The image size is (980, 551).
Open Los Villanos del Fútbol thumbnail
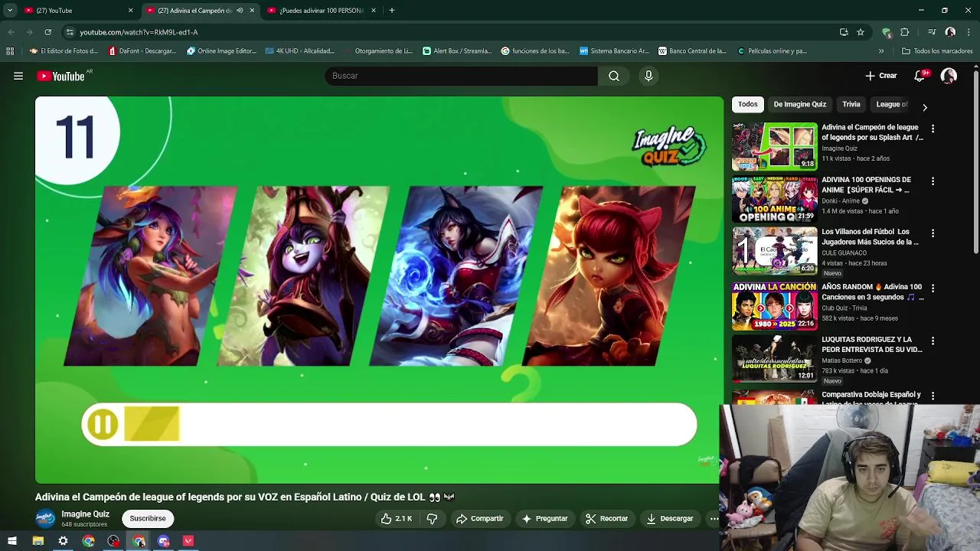(x=775, y=251)
